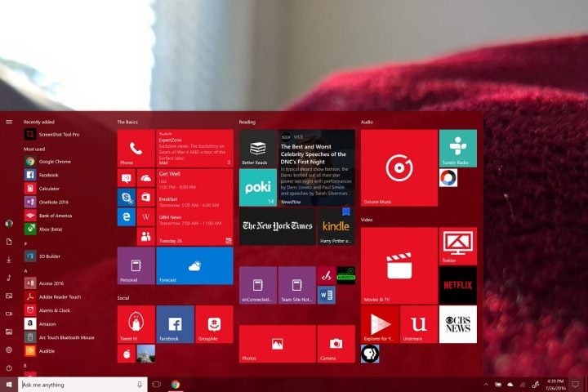
Task: Open the Tweet It! tile
Action: (136, 324)
